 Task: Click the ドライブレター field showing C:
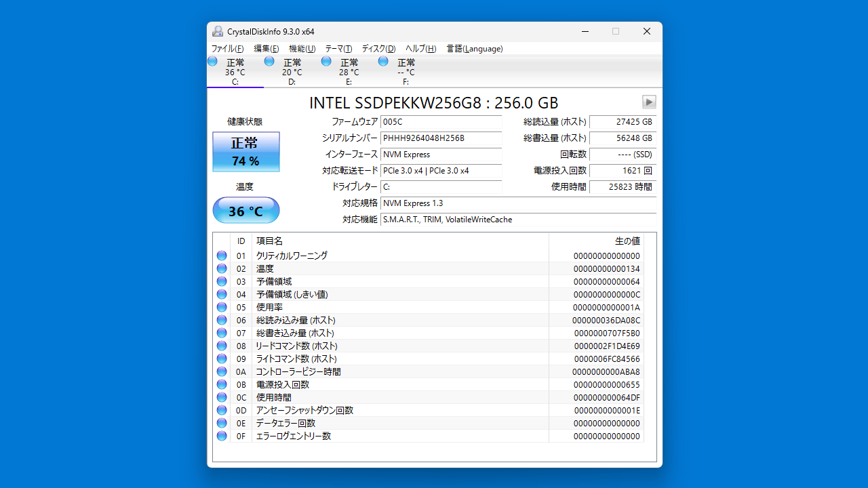(441, 187)
